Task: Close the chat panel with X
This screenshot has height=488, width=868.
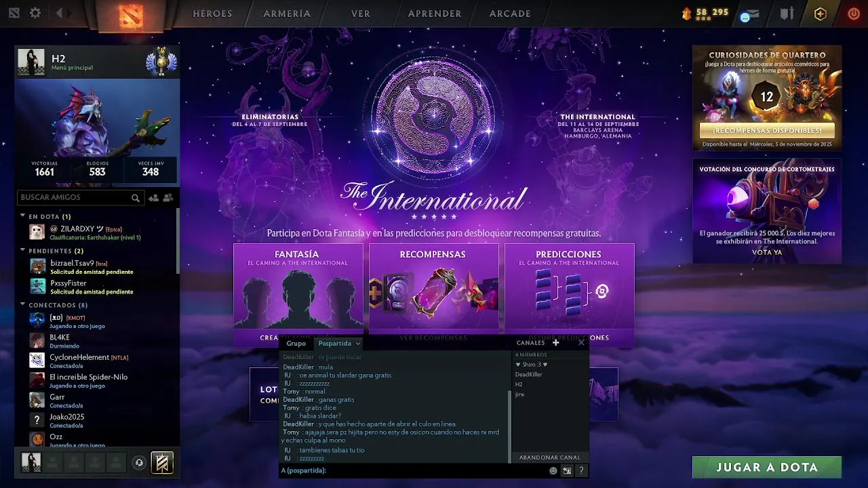Action: tap(581, 343)
